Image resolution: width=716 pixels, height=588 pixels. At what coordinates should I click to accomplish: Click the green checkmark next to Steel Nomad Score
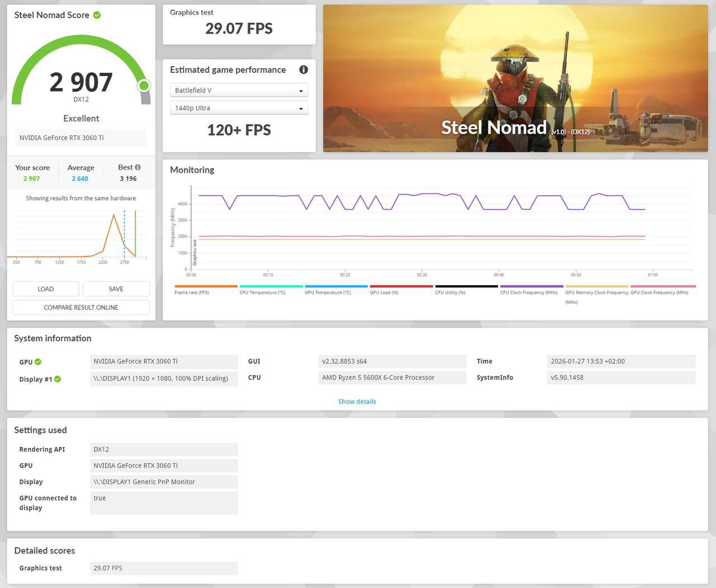click(97, 15)
